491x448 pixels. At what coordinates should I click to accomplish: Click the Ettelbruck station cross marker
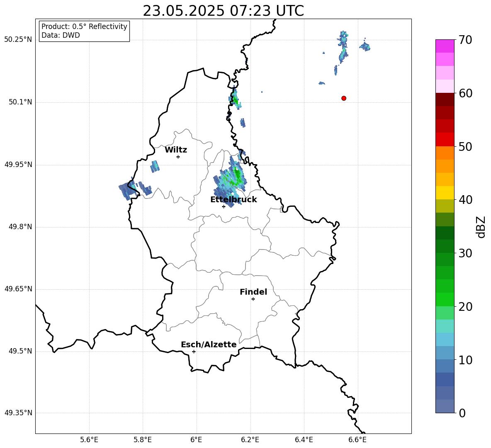[224, 206]
